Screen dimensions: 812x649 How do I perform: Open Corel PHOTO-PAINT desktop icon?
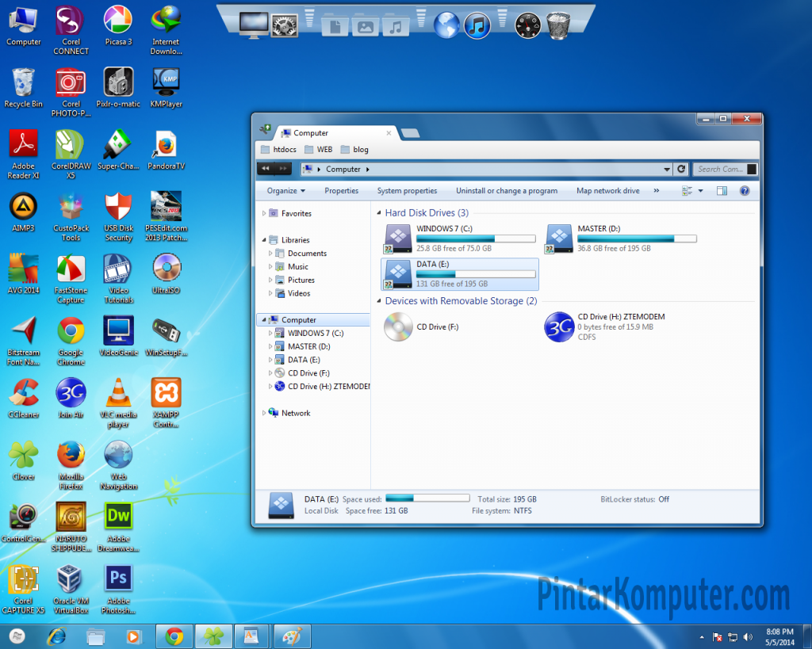(71, 92)
